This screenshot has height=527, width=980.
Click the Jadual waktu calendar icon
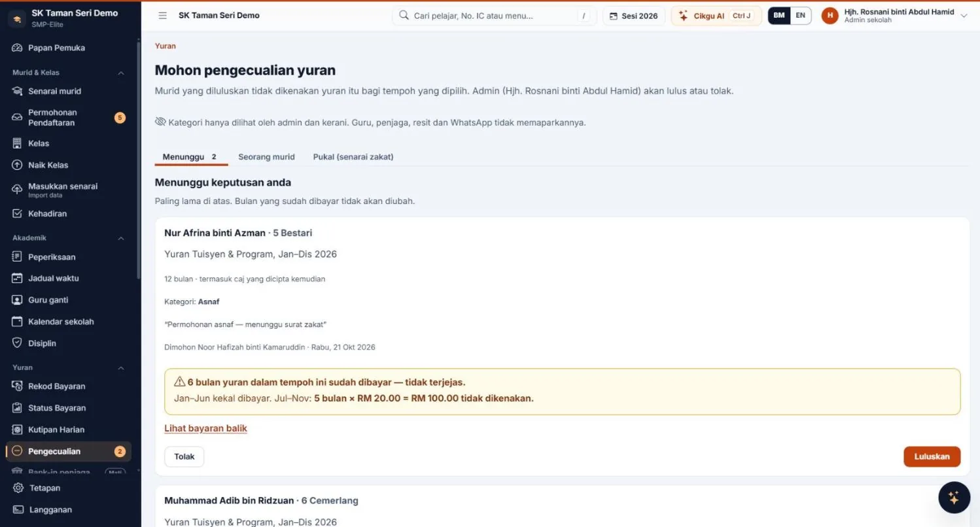[x=17, y=278]
